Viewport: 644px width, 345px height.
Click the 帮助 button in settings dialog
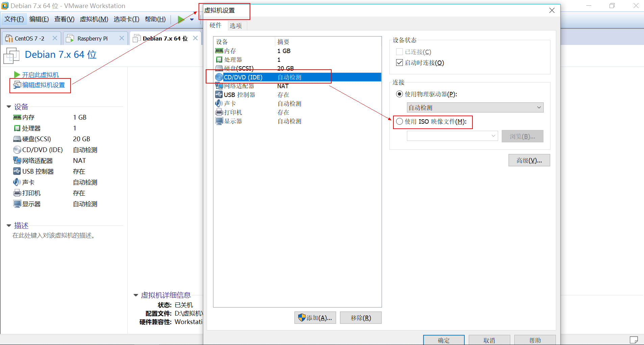tap(535, 340)
